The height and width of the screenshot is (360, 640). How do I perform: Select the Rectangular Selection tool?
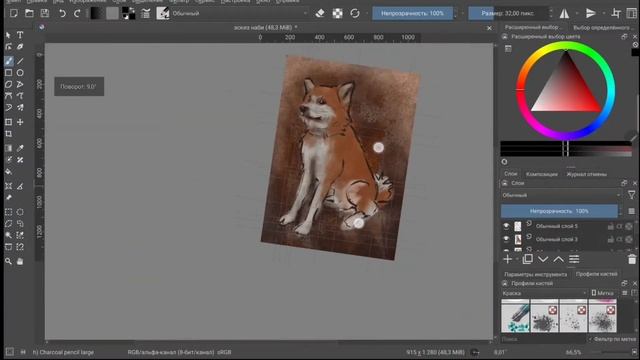coord(8,212)
